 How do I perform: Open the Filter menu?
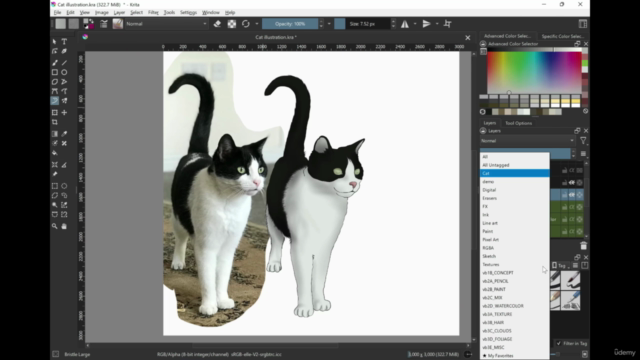pos(153,13)
